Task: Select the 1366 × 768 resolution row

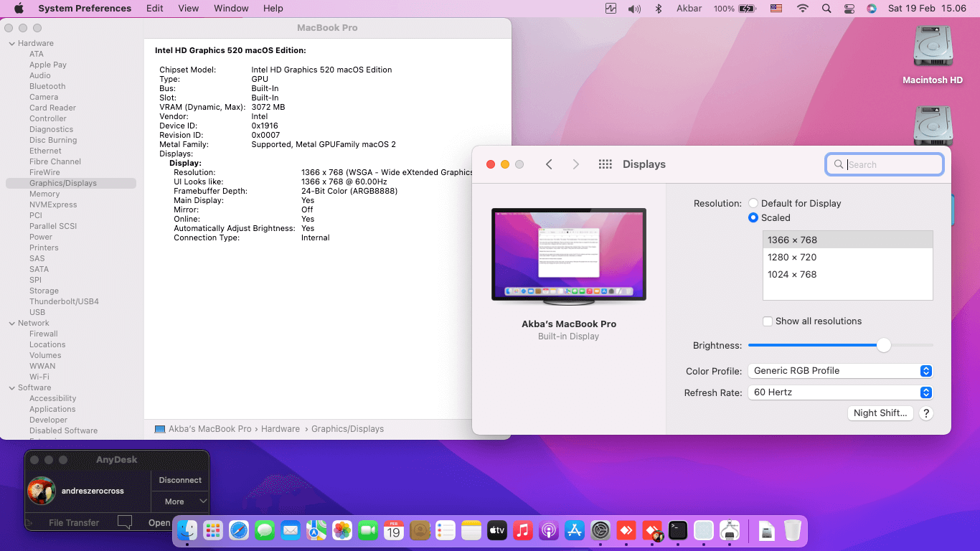Action: [x=848, y=240]
